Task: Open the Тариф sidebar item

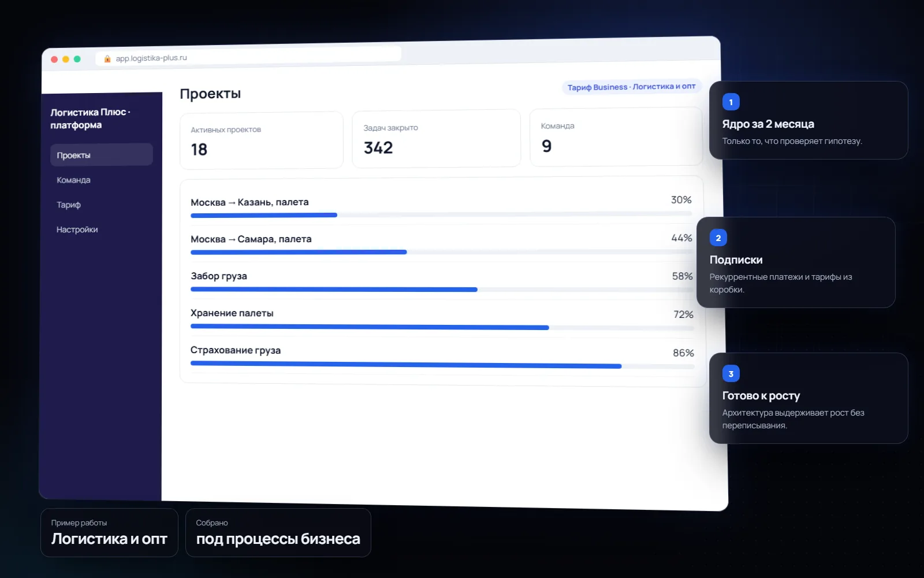Action: [x=69, y=205]
